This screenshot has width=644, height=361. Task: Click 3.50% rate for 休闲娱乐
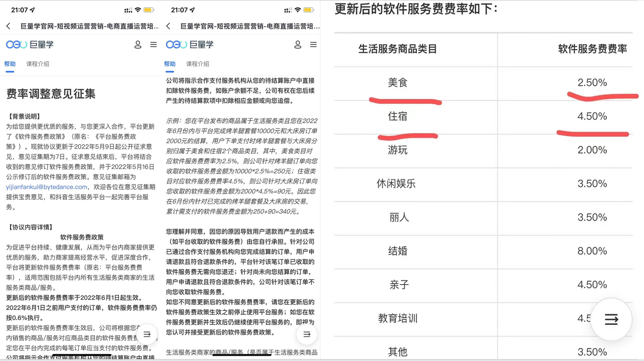click(x=592, y=184)
